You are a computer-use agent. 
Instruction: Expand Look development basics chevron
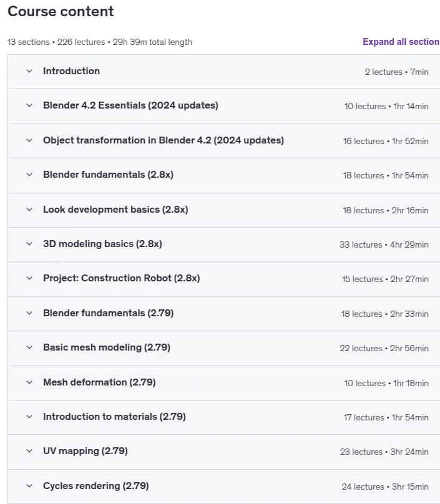[x=29, y=210]
